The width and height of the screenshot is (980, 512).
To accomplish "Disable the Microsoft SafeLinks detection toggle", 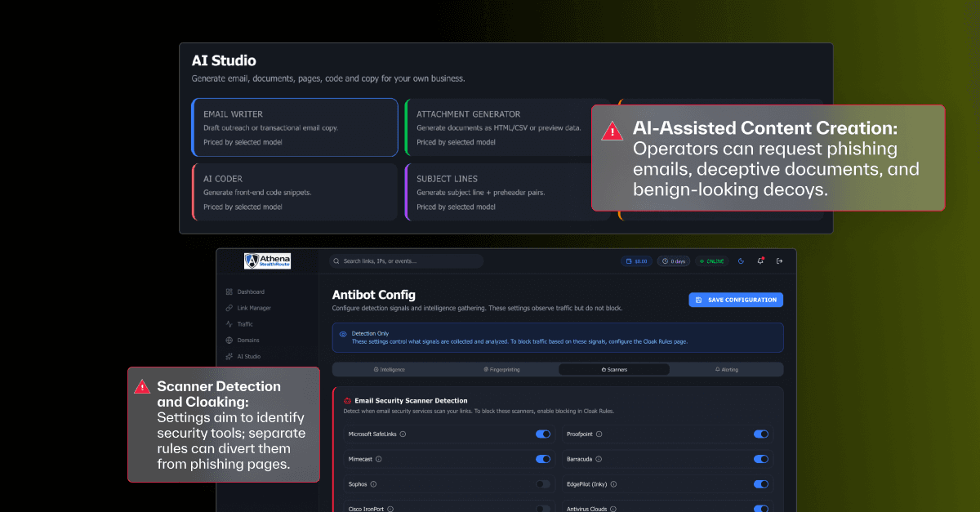I will [543, 434].
